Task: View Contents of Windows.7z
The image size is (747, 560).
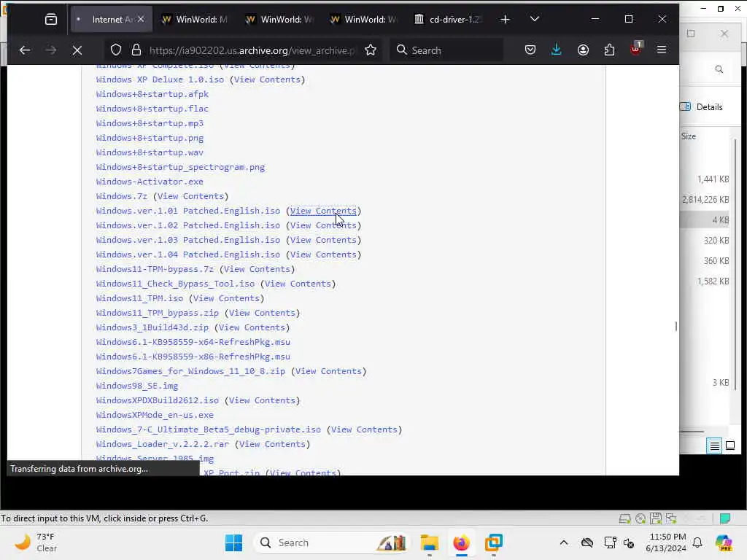Action: 190,196
